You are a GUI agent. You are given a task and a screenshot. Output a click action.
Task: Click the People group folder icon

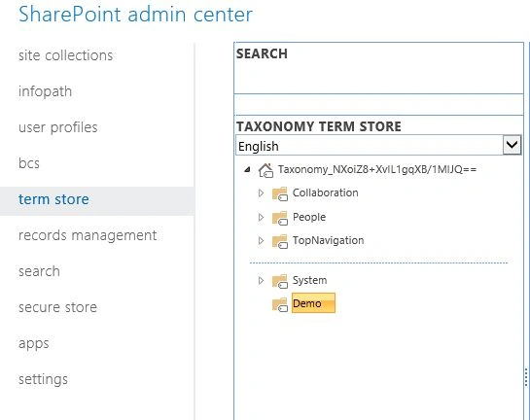point(280,218)
